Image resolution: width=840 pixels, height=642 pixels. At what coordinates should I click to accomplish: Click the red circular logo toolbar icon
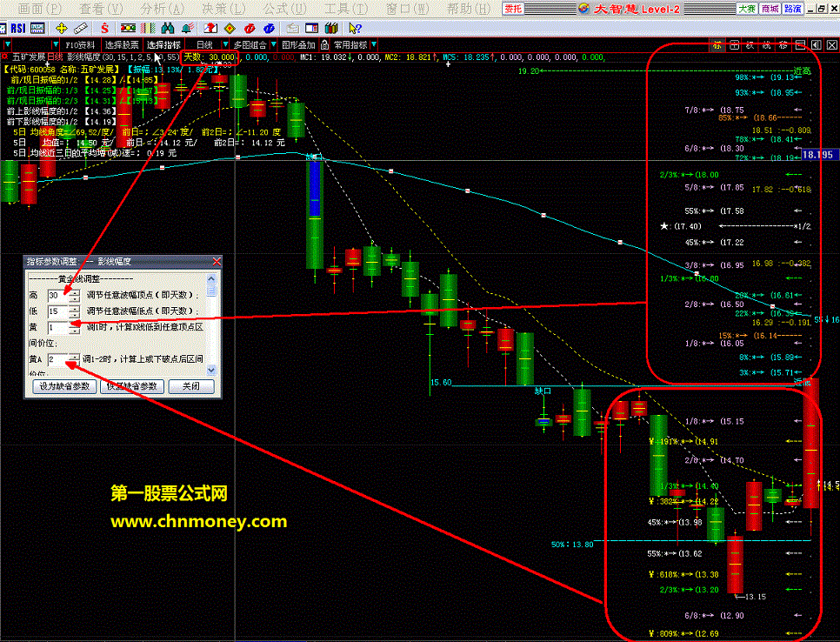[x=249, y=28]
